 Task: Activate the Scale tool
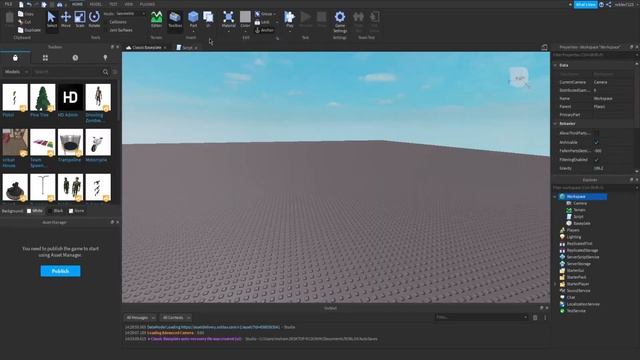80,19
